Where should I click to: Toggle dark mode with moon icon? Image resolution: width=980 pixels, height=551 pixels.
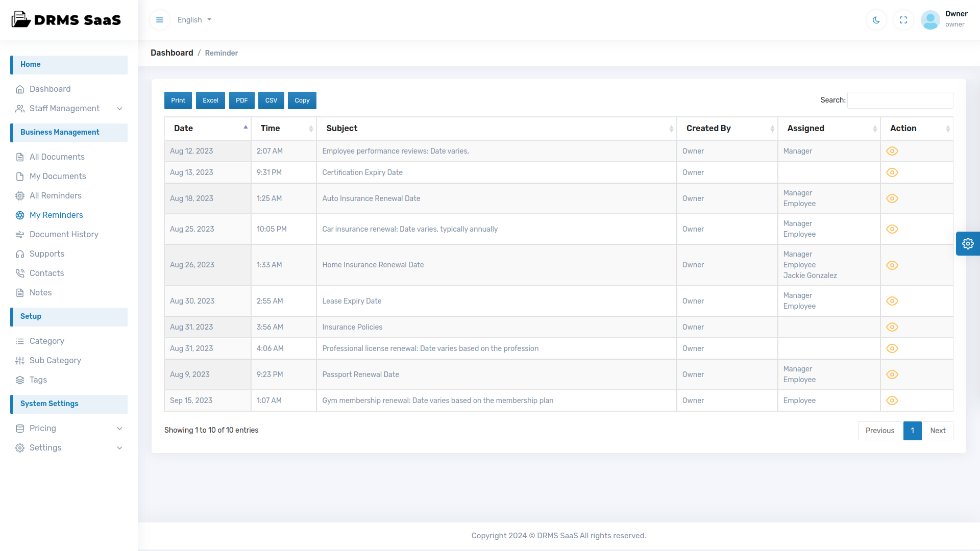(x=876, y=20)
